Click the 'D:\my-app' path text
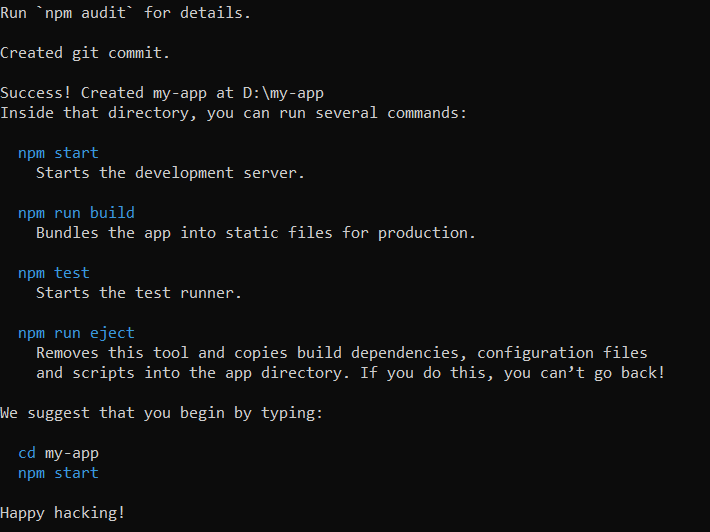 [x=283, y=93]
